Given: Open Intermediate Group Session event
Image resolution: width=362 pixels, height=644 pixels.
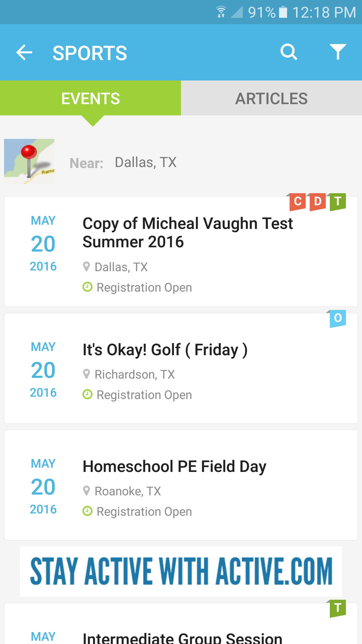Looking at the screenshot, I should pyautogui.click(x=181, y=623).
